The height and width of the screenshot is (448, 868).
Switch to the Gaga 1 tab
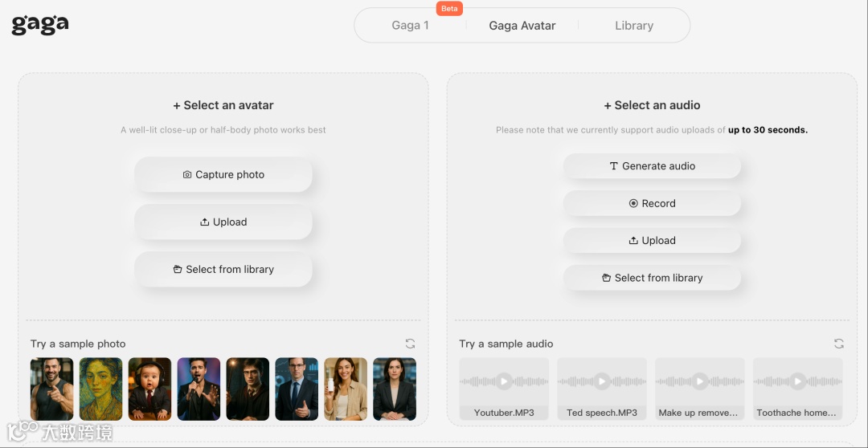coord(410,26)
